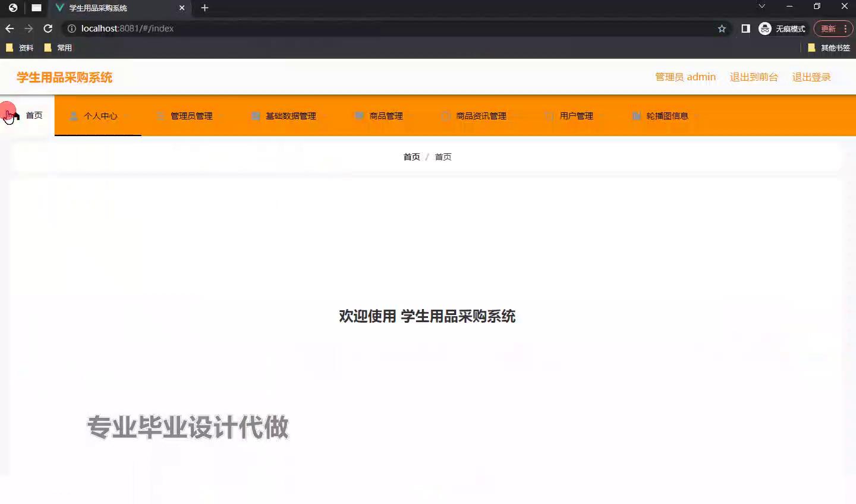Click the 更新 browser update button
The width and height of the screenshot is (856, 504).
828,29
